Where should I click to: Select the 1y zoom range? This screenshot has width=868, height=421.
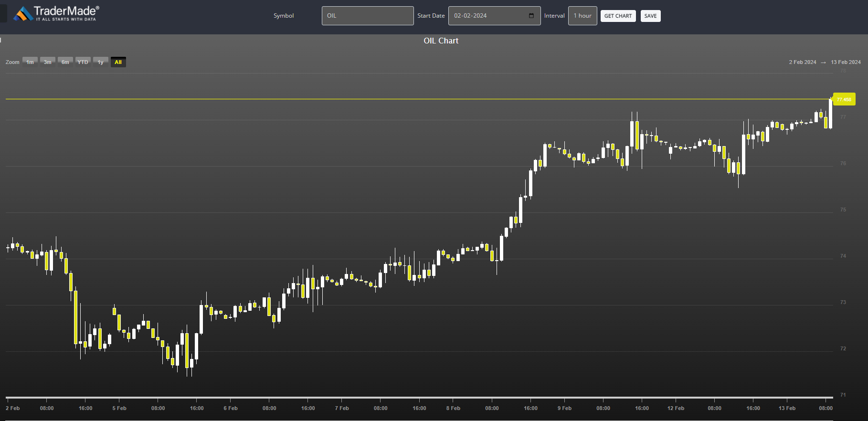(x=101, y=62)
